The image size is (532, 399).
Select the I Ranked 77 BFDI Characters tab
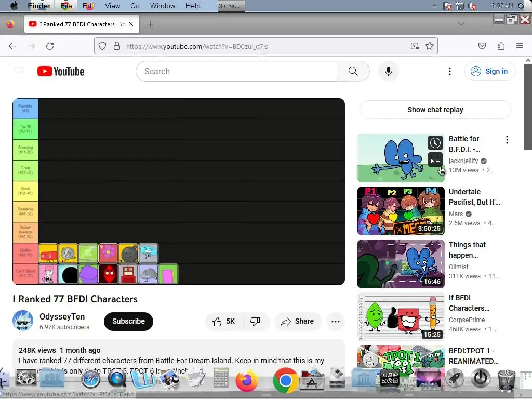[82, 24]
